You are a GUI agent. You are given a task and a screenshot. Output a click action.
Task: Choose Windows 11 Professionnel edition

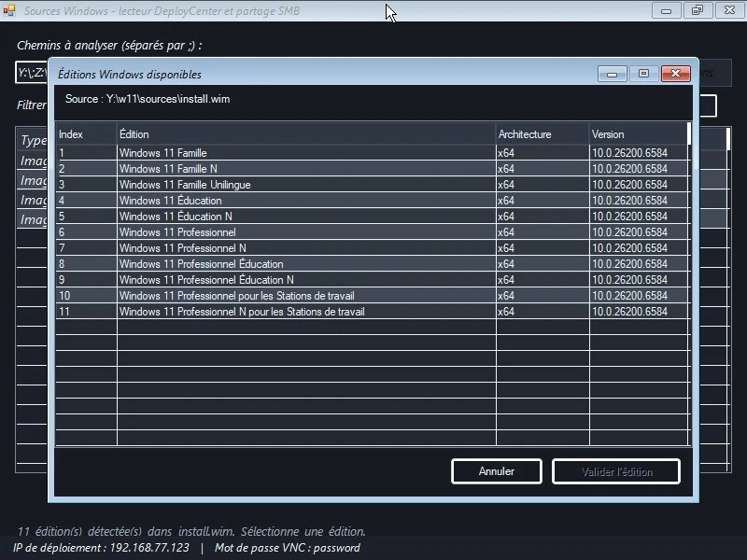(372, 231)
